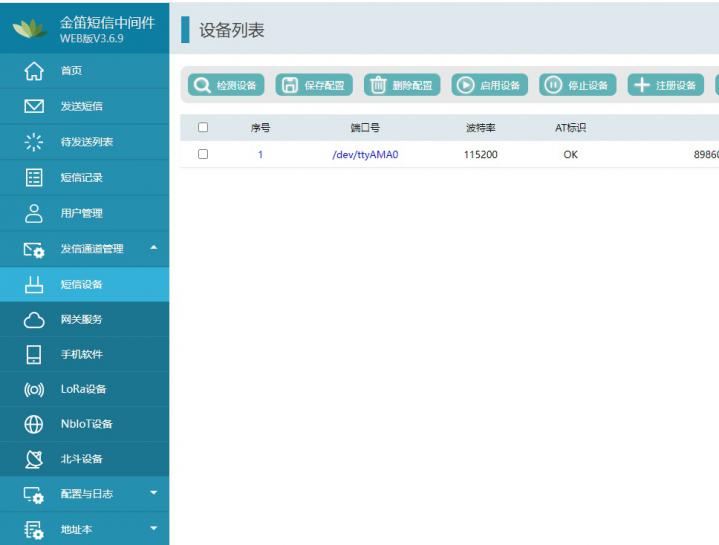Select 短信设备 submenu item
719x545 pixels.
click(84, 285)
